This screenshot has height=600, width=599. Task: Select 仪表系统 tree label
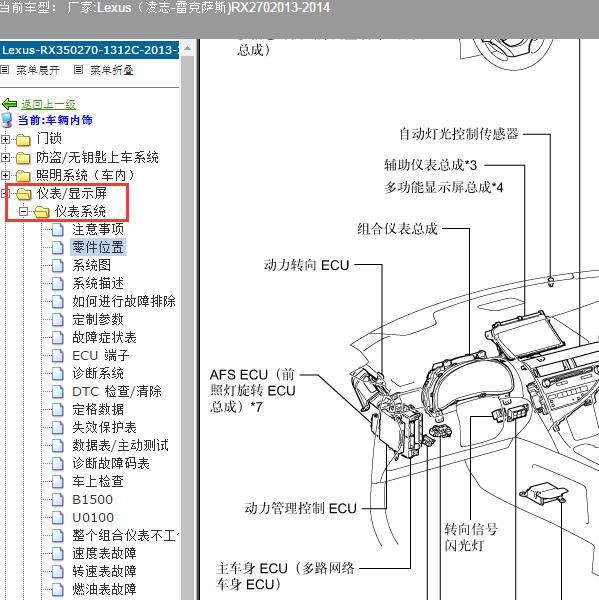click(80, 211)
